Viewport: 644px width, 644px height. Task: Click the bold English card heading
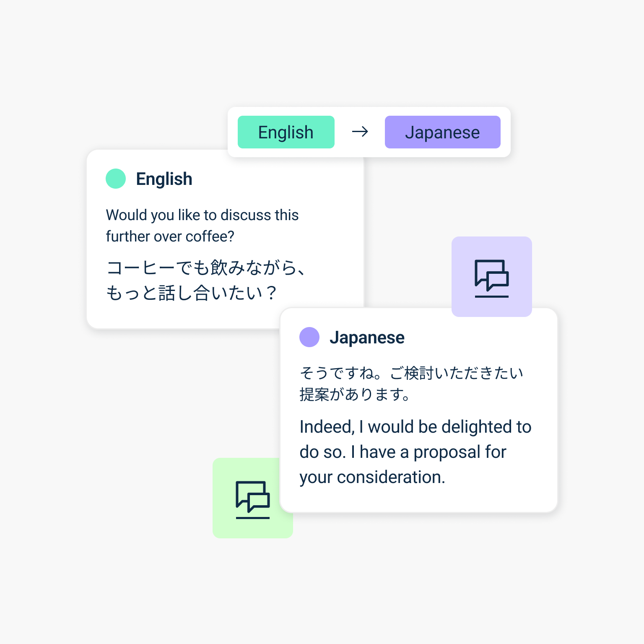(164, 179)
